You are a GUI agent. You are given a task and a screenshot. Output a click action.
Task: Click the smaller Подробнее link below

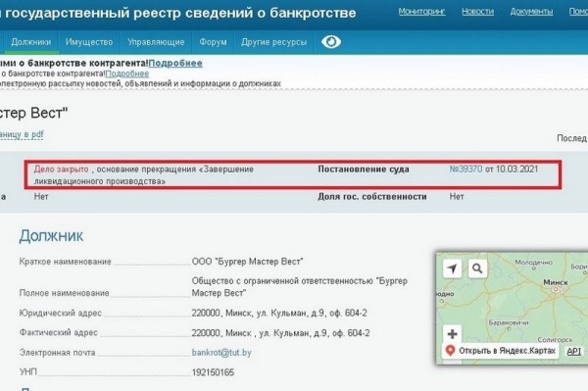click(127, 73)
